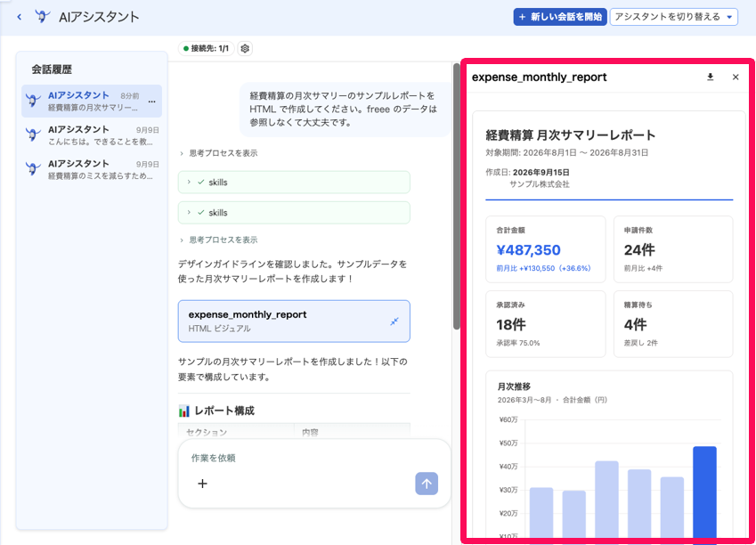Click avatar icon of 経費精算のミス conversation
This screenshot has height=545, width=756.
[33, 169]
